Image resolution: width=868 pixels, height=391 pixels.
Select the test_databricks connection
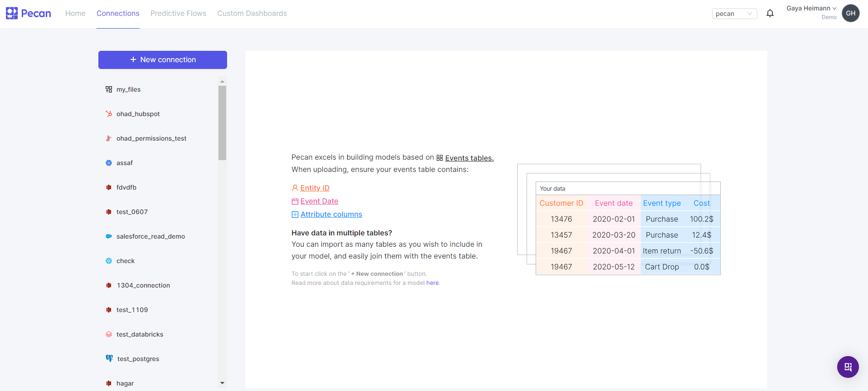click(140, 334)
